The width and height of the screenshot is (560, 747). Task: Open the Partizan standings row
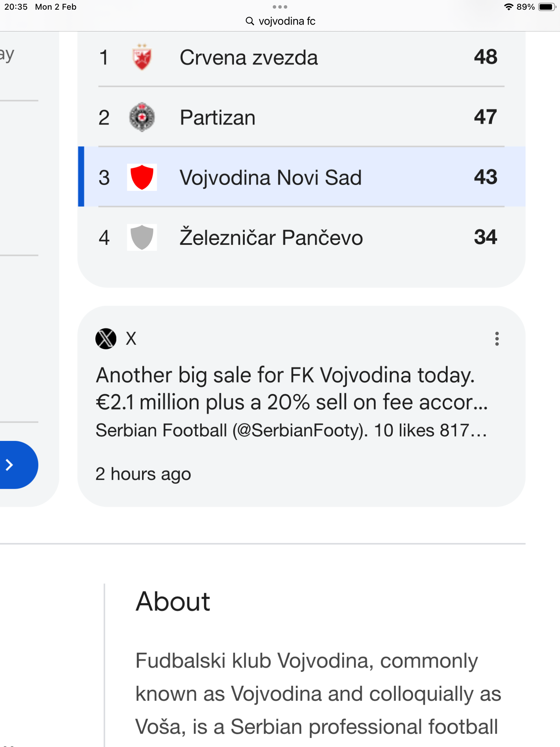218,117
